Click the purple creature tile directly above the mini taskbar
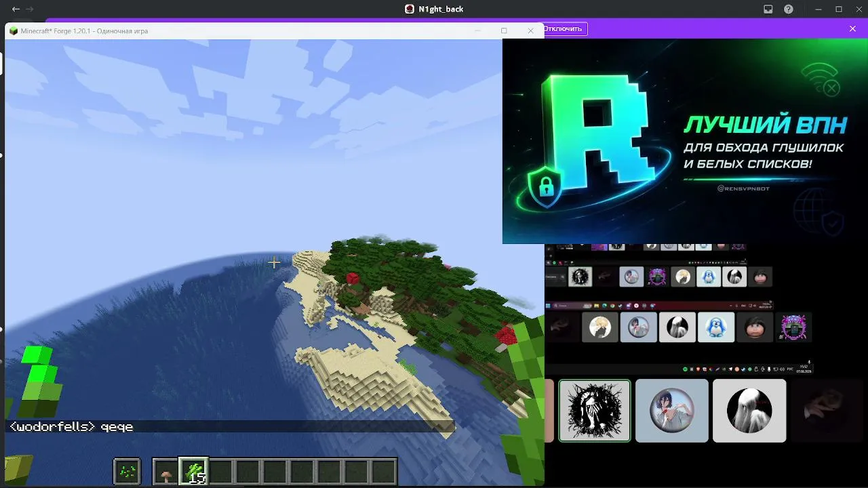The width and height of the screenshot is (868, 488). tap(657, 277)
